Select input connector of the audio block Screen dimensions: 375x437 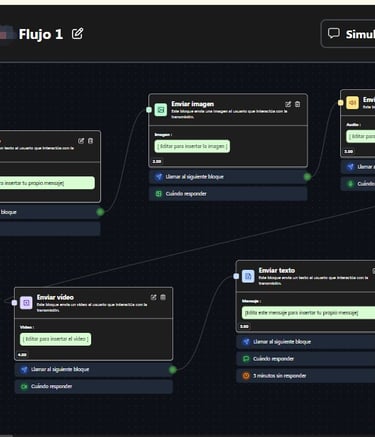(340, 103)
